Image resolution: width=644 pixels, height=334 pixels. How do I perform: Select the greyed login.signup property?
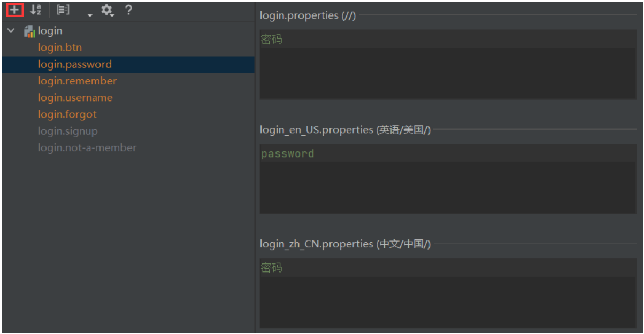[x=68, y=131]
